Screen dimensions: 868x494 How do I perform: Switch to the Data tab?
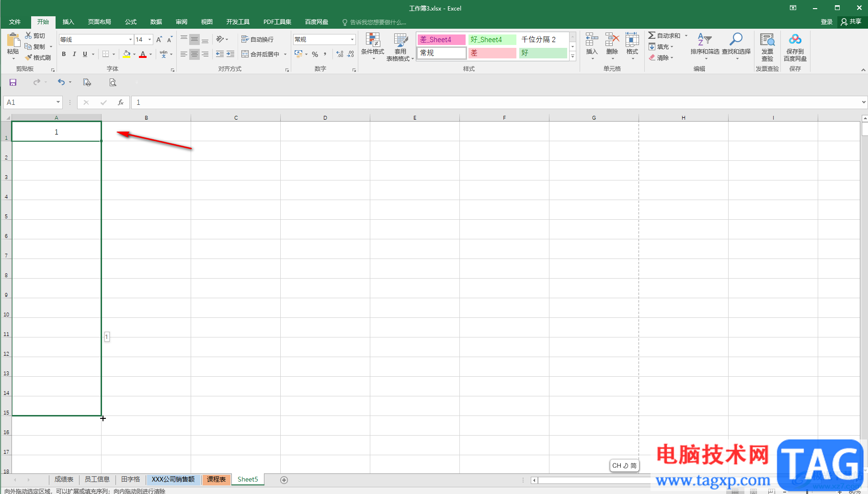(x=156, y=22)
